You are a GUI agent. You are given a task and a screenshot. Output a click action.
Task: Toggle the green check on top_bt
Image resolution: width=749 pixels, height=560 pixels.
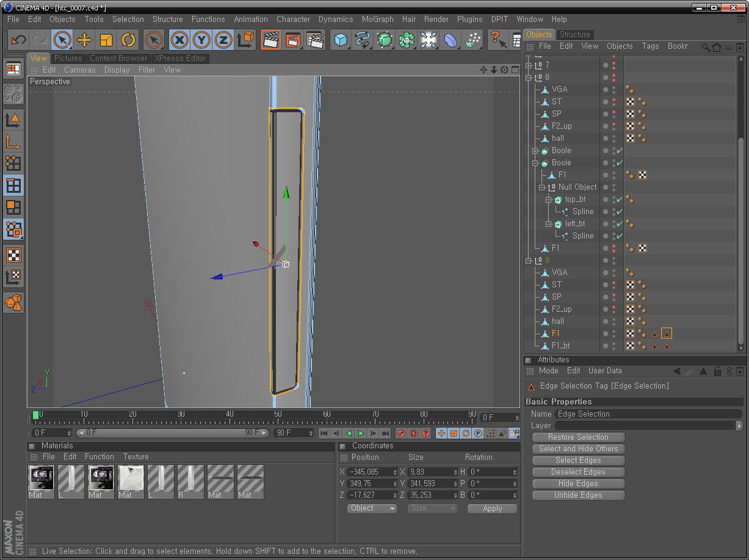click(x=620, y=199)
